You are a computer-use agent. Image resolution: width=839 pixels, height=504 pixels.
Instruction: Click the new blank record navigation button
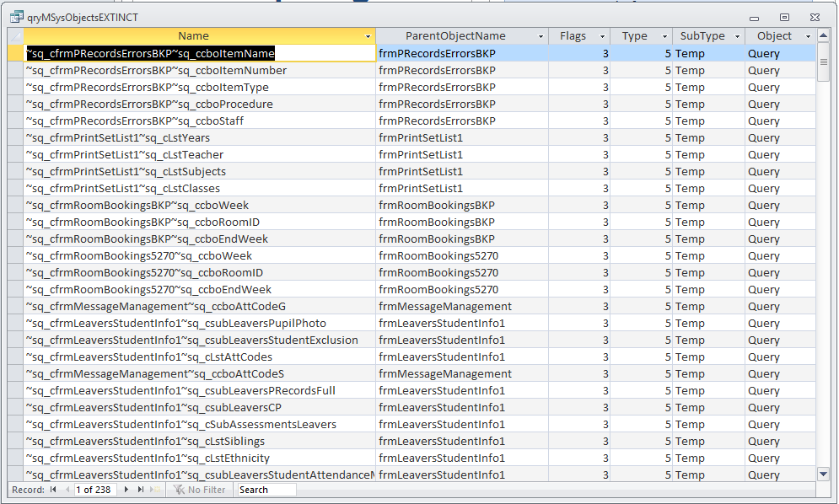(x=155, y=490)
